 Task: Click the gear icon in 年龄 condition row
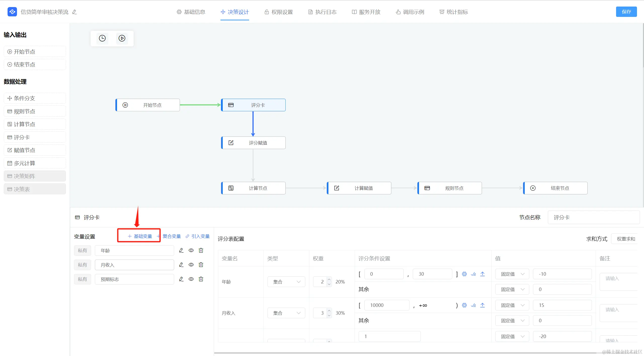[464, 274]
